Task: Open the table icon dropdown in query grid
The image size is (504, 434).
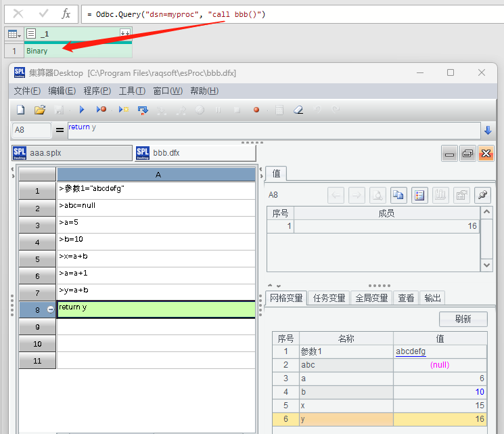Action: click(x=14, y=34)
